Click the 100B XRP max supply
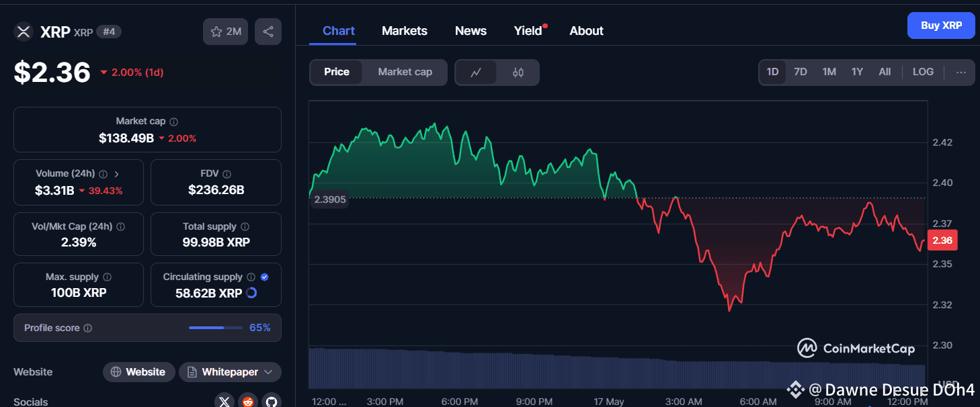The width and height of the screenshot is (980, 407). 79,293
